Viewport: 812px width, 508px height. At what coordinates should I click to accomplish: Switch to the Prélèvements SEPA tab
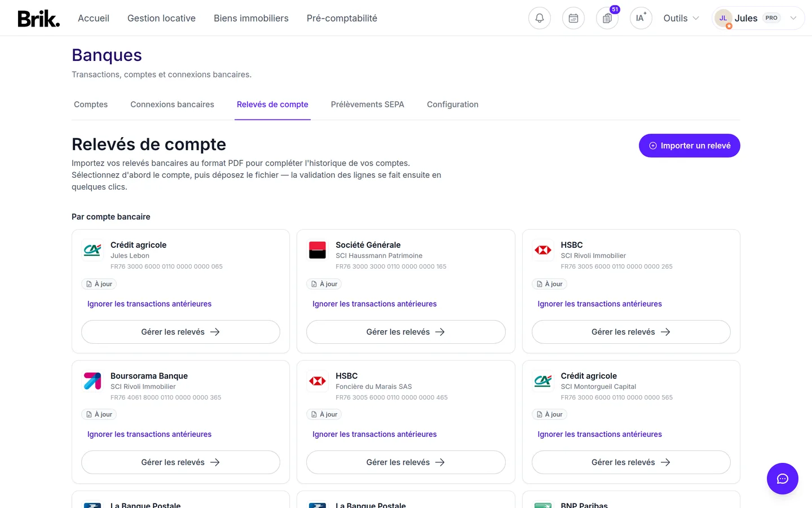(x=368, y=104)
